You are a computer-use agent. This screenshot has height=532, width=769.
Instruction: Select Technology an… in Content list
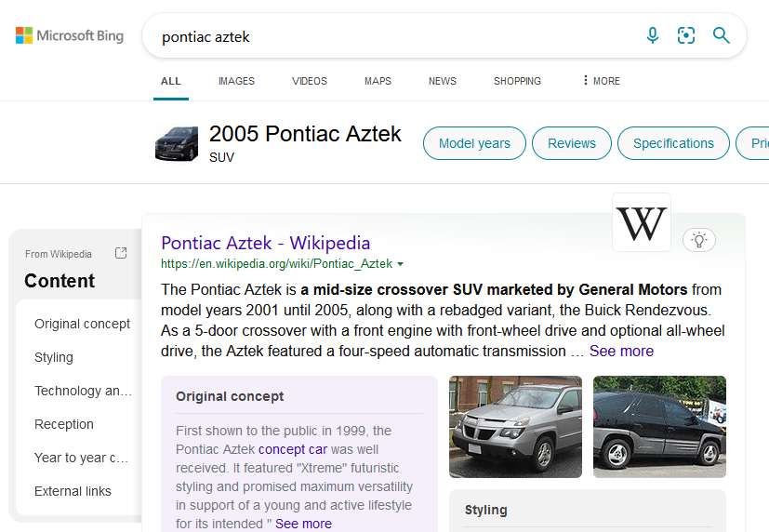(x=83, y=391)
